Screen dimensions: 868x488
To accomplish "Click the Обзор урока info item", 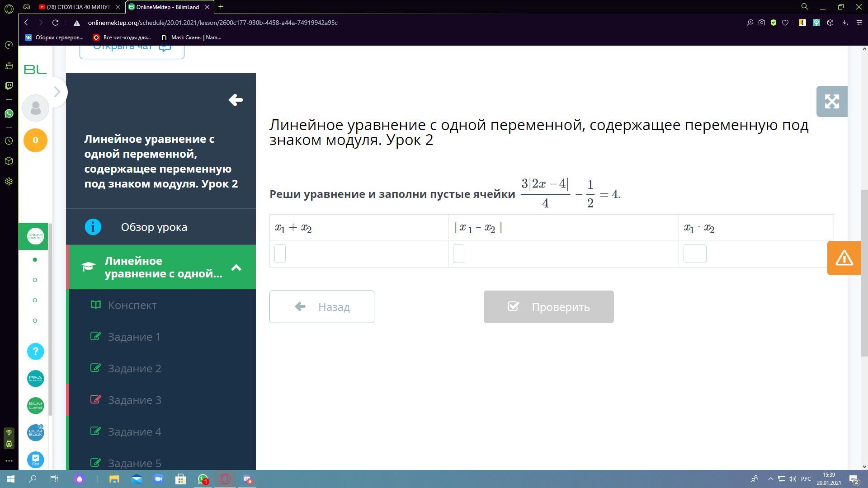I will coord(154,227).
